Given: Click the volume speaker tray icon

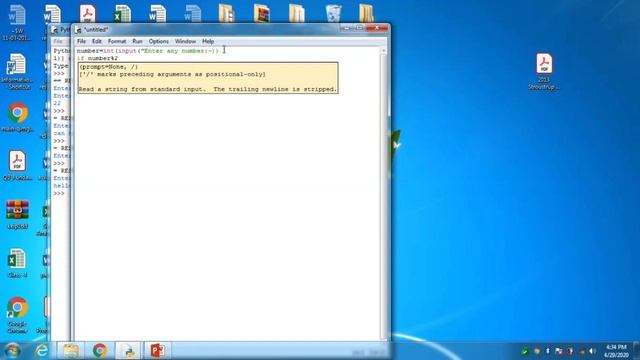Looking at the screenshot, I should tap(593, 351).
